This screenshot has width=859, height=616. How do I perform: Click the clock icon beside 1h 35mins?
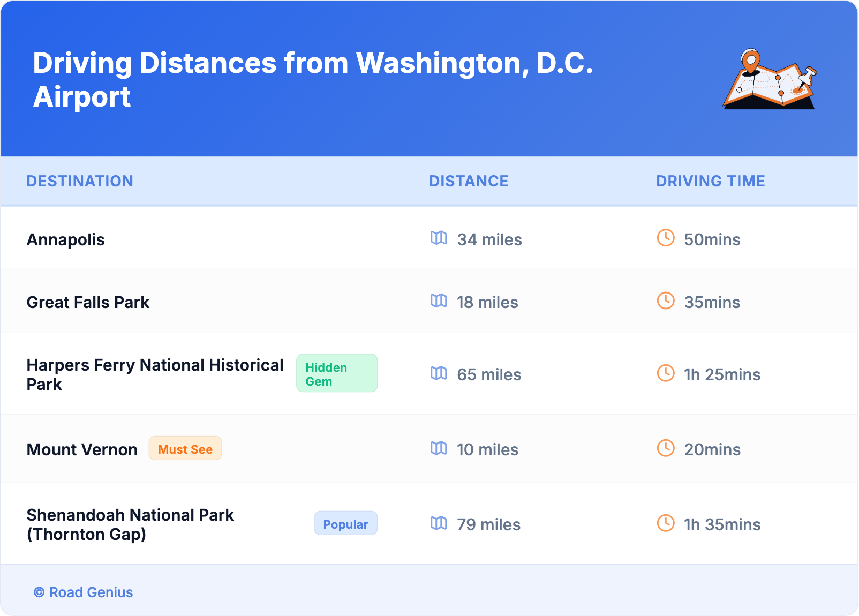click(x=666, y=523)
